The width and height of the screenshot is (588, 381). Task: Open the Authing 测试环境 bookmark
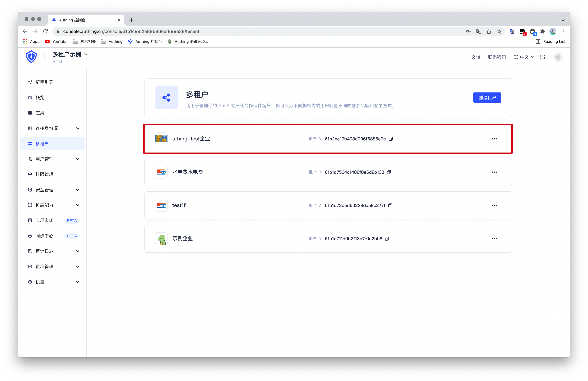(188, 42)
